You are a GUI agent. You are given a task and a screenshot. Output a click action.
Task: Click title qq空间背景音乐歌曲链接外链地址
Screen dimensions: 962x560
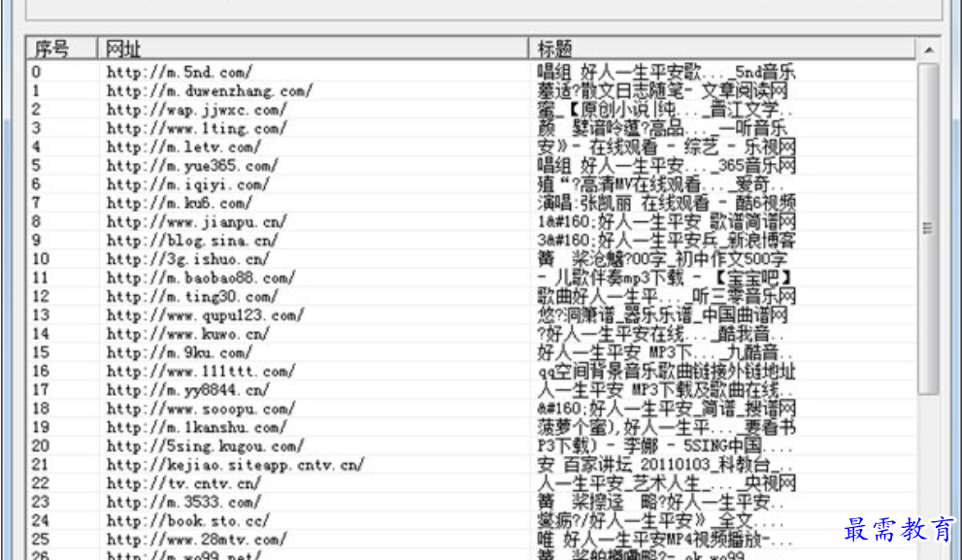pyautogui.click(x=666, y=371)
